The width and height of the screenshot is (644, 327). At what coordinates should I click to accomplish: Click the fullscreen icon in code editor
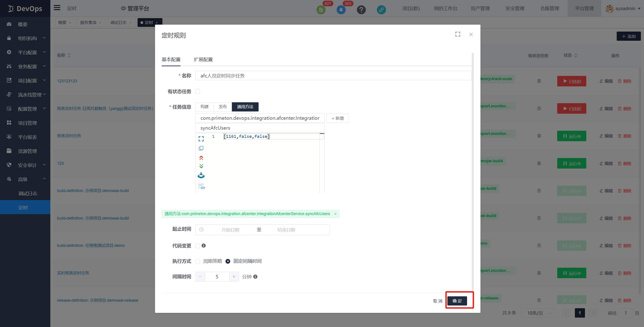(x=201, y=139)
